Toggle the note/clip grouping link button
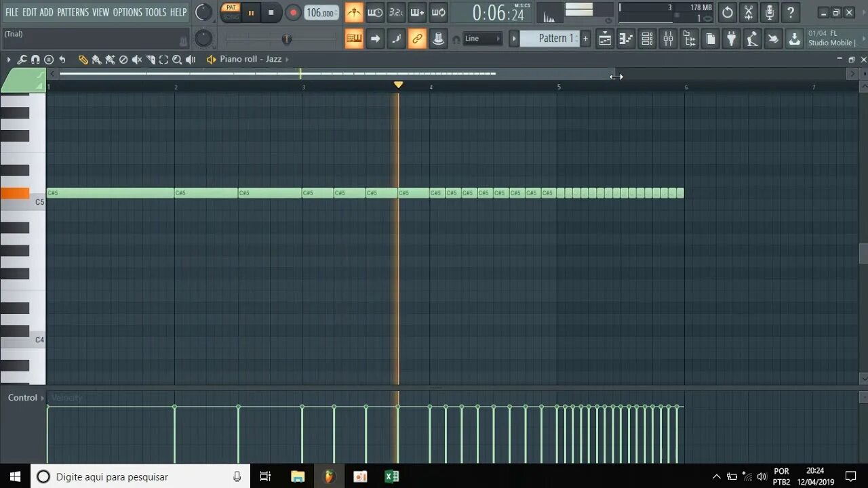This screenshot has width=868, height=488. click(417, 39)
